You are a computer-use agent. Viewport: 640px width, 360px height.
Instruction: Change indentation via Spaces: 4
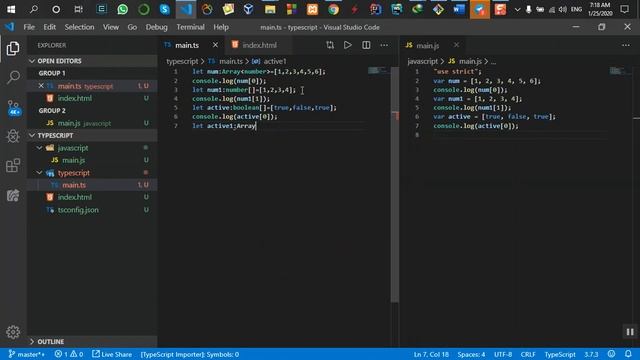471,354
